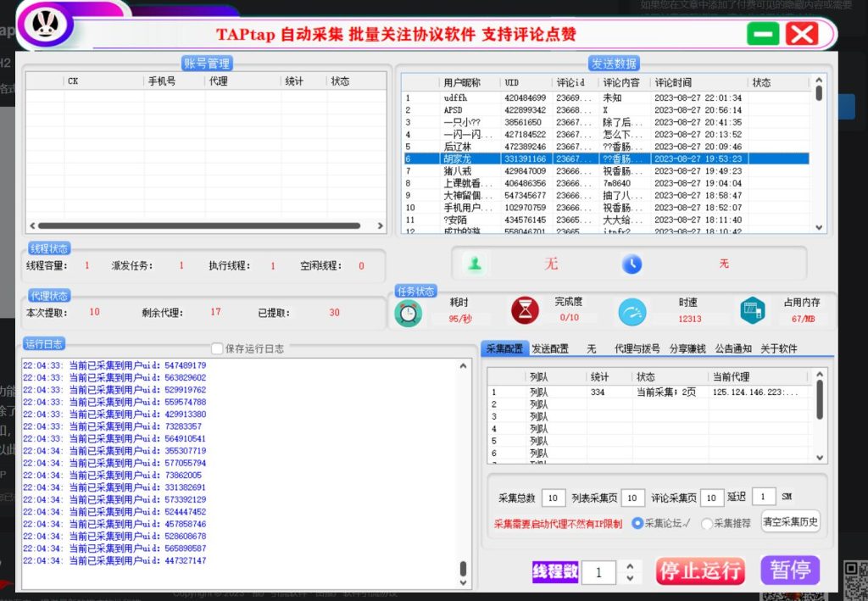868x601 pixels.
Task: Increase 线程数 using the up arrow
Action: click(x=630, y=567)
